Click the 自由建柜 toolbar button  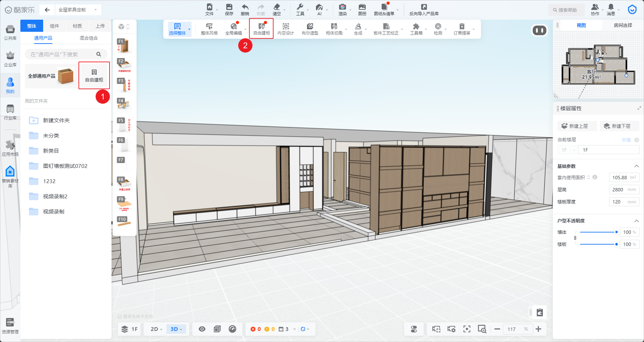(x=261, y=29)
